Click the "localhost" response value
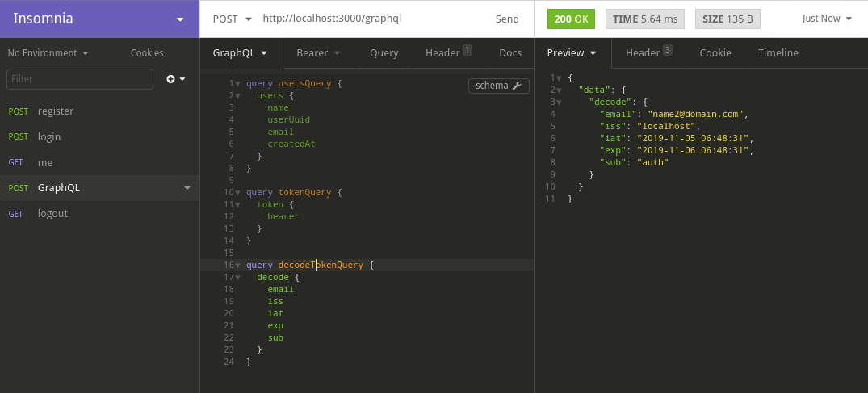This screenshot has width=868, height=393. (x=666, y=126)
